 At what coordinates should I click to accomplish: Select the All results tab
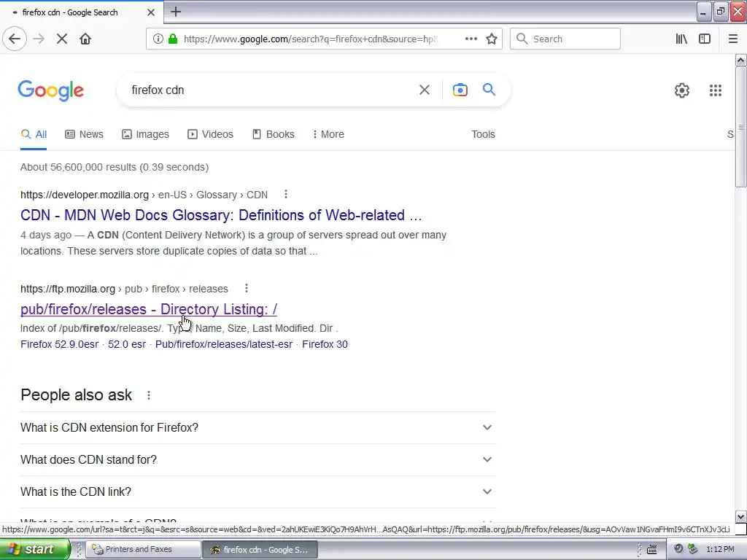(x=34, y=134)
